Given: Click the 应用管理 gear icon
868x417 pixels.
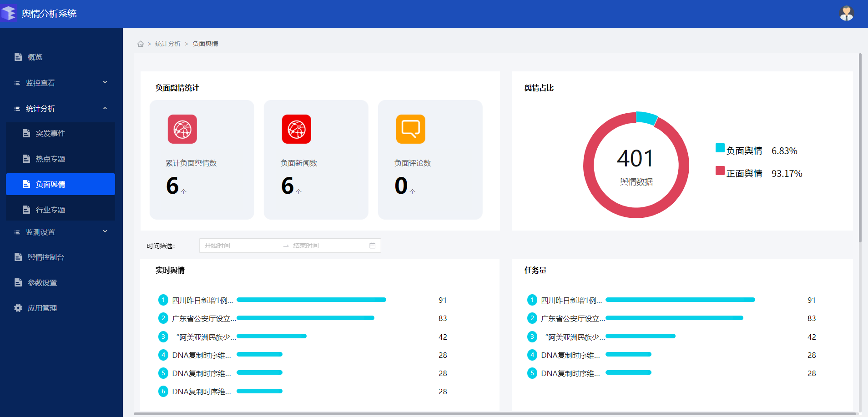Looking at the screenshot, I should [x=18, y=308].
